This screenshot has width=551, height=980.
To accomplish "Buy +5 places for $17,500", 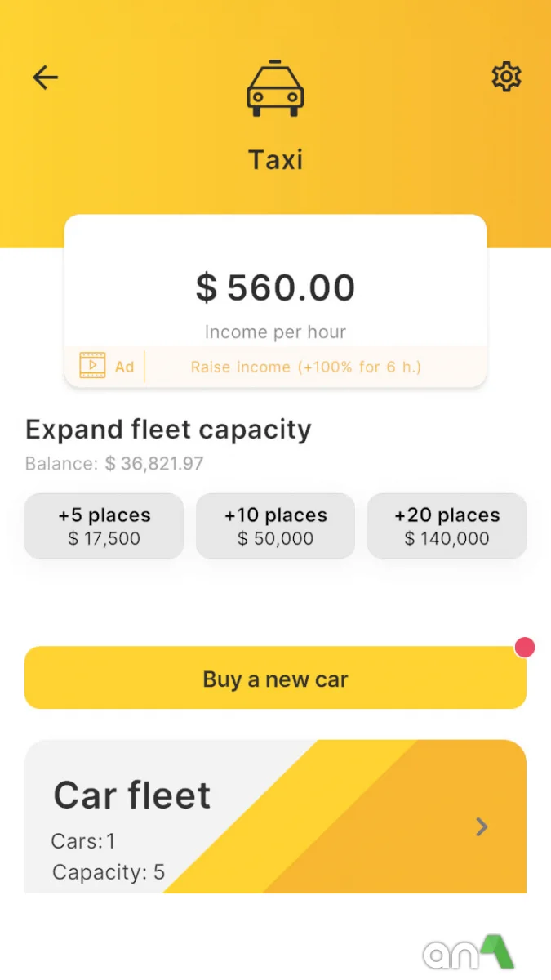I will click(104, 526).
